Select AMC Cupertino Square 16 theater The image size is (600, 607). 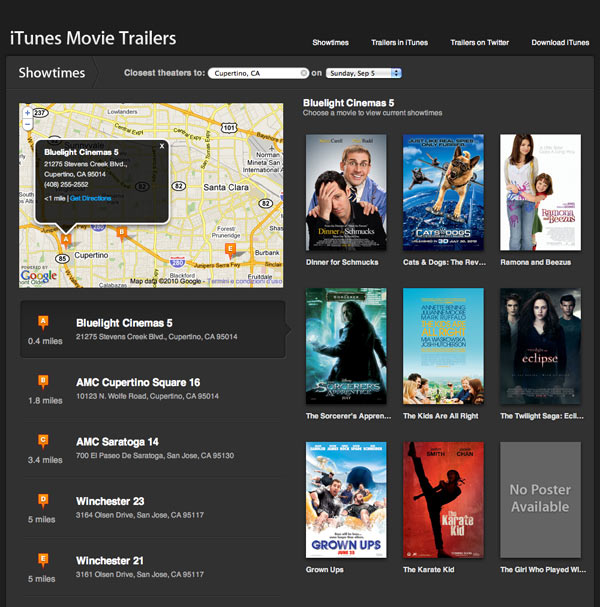[x=137, y=382]
